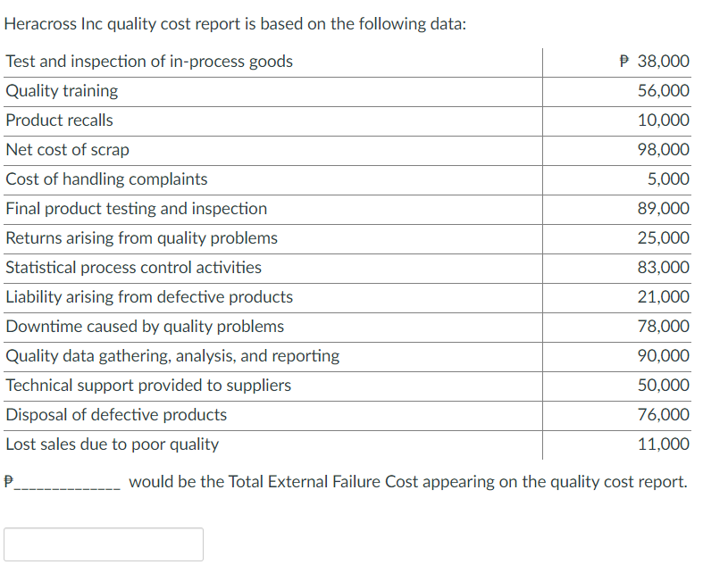Viewport: 728px width, 573px height.
Task: Click the ₱ 38,000 amount cell
Action: click(x=654, y=62)
